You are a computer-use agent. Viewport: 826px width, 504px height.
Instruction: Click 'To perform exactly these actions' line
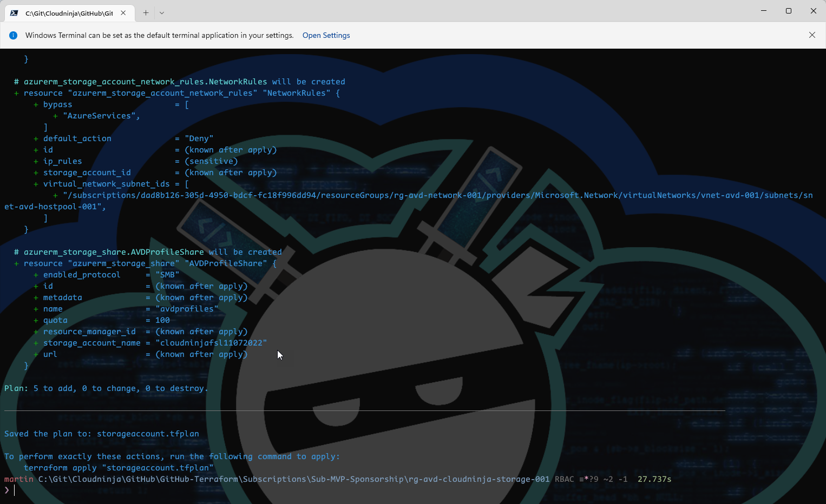click(172, 456)
